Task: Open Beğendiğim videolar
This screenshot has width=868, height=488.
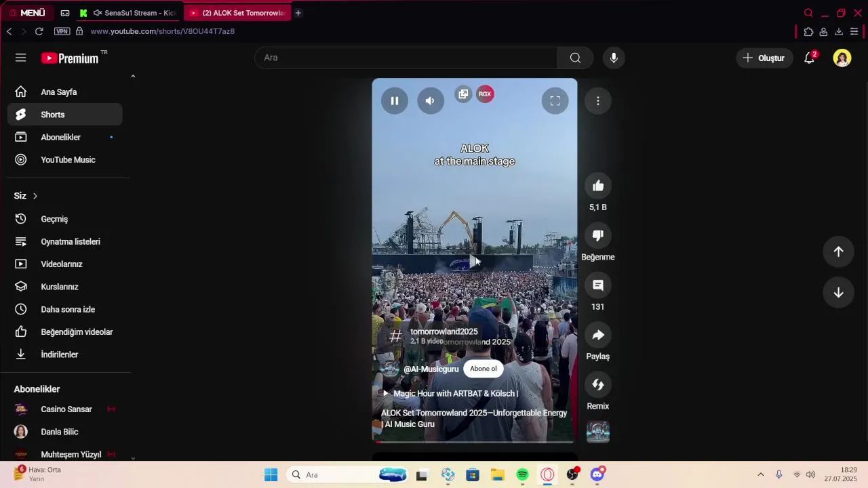Action: pyautogui.click(x=65, y=332)
